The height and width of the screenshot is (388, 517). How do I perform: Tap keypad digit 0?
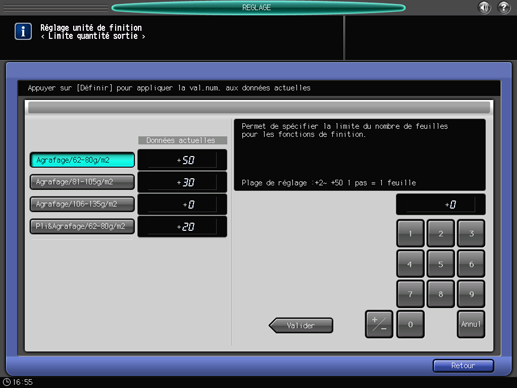pos(410,324)
